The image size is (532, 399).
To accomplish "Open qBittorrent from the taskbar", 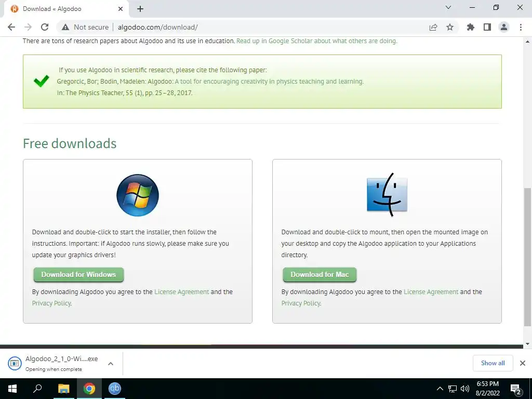I will (x=115, y=389).
